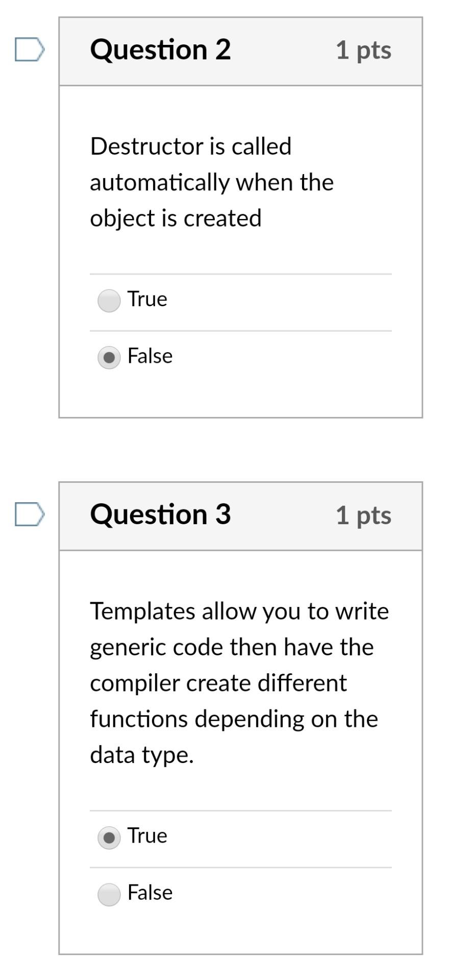Click the bookmark marker for the templates question
The width and height of the screenshot is (474, 980).
coord(29,514)
